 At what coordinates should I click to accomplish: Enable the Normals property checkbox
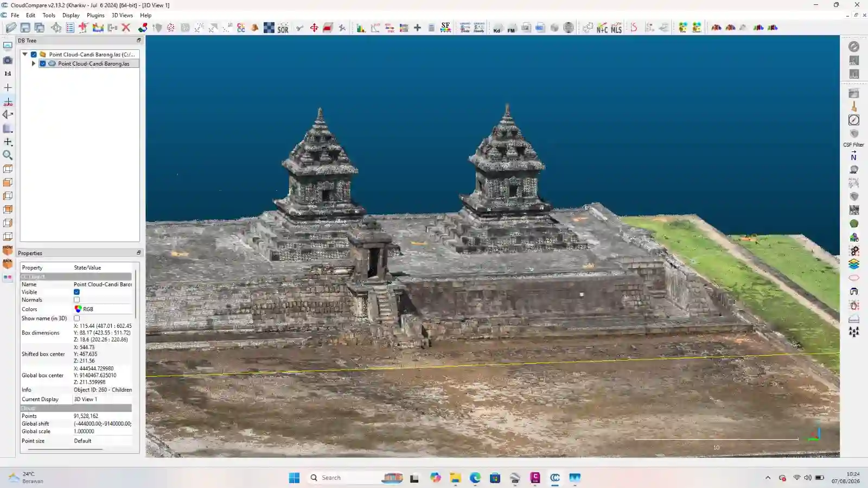pos(76,300)
